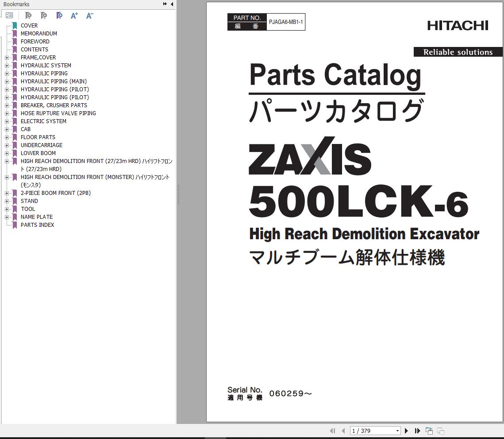The width and height of the screenshot is (504, 439).
Task: Open the CONTENTS bookmark
Action: (35, 50)
